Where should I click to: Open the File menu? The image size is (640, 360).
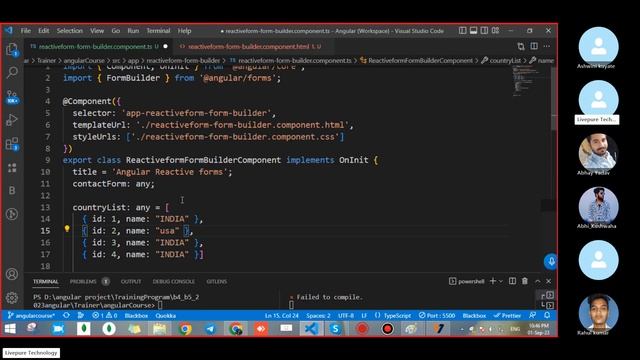pyautogui.click(x=26, y=31)
